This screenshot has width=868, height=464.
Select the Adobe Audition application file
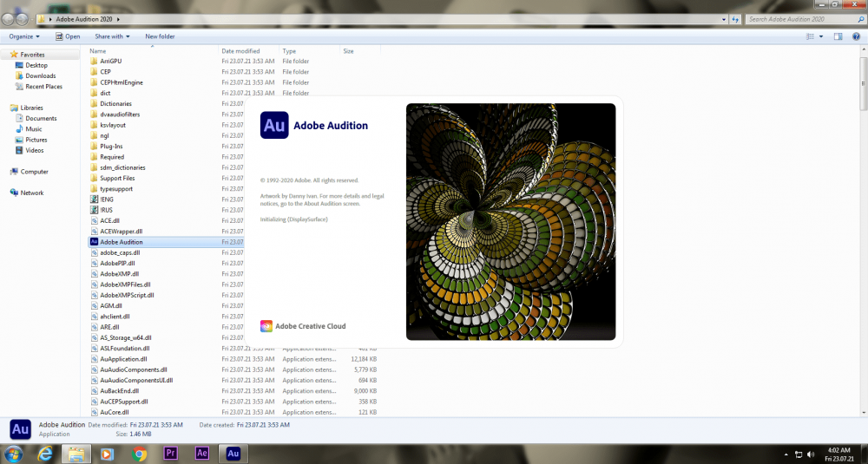tap(121, 242)
